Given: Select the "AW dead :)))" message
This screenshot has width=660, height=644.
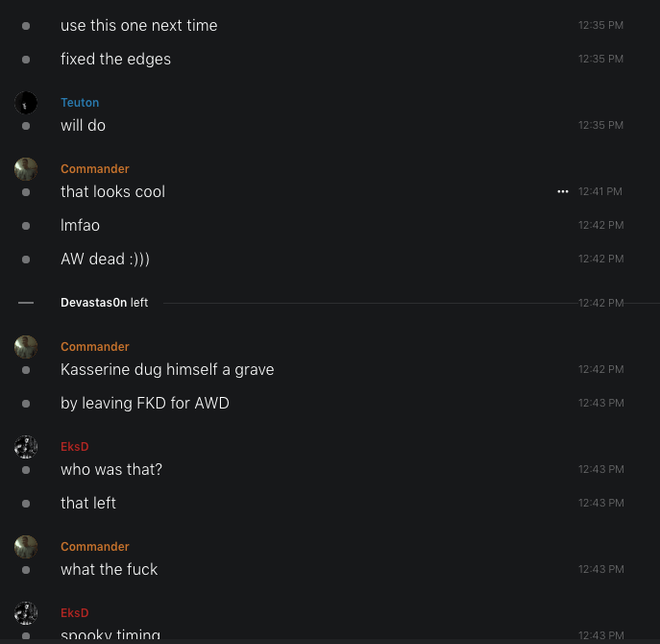Looking at the screenshot, I should coord(105,259).
